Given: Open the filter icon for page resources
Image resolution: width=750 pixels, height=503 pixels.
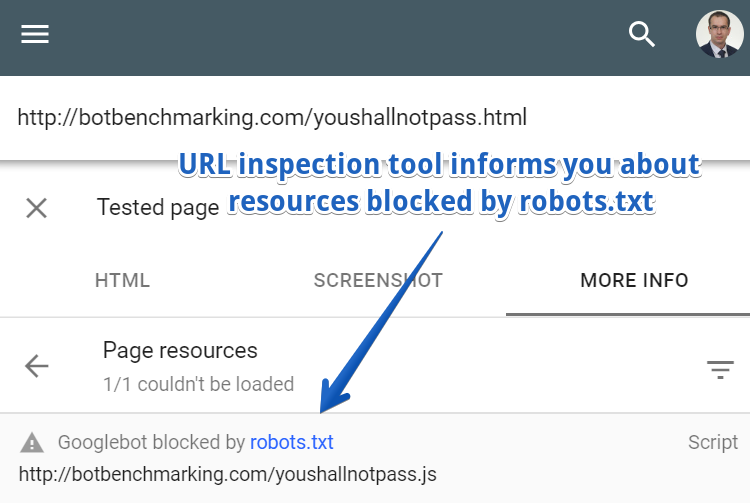Looking at the screenshot, I should [x=720, y=369].
